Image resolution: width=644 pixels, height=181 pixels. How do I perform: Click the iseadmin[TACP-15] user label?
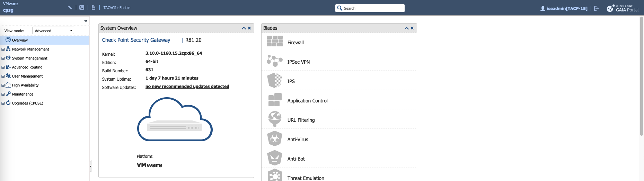[567, 9]
